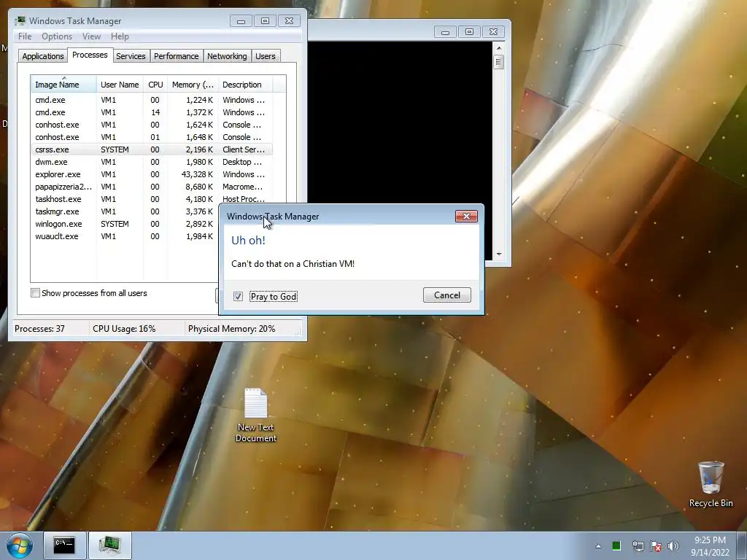
Task: Sort processes by CPU column
Action: (x=155, y=85)
